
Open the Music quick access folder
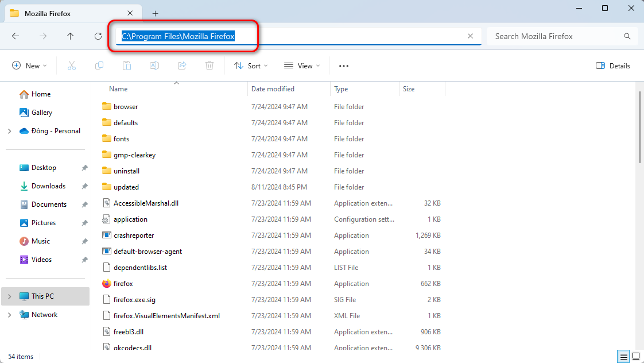[34, 241]
